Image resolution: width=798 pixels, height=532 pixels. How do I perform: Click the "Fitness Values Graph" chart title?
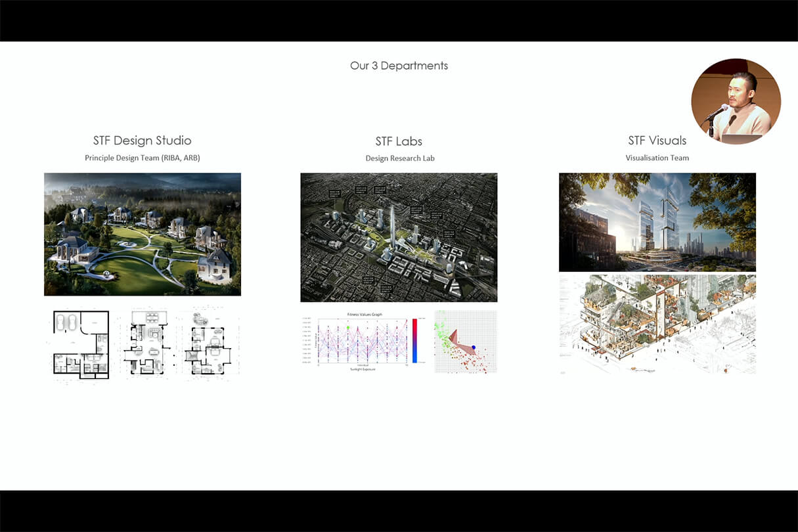pos(365,315)
